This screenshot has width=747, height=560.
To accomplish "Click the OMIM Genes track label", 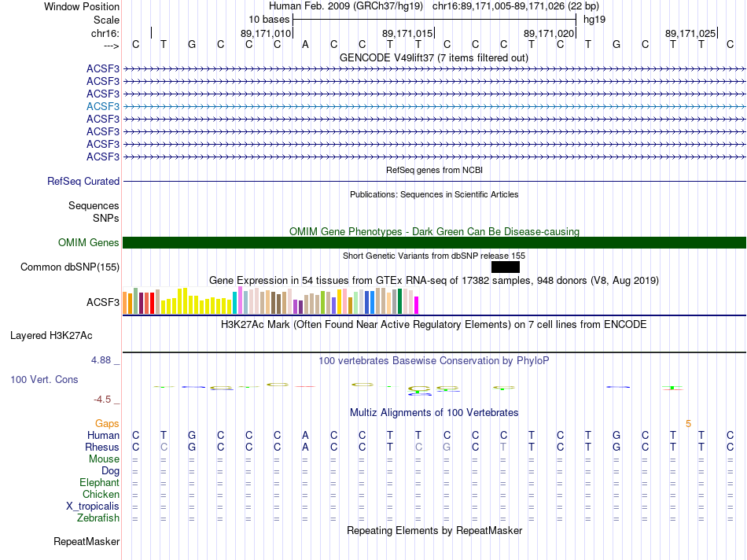I will pos(89,242).
